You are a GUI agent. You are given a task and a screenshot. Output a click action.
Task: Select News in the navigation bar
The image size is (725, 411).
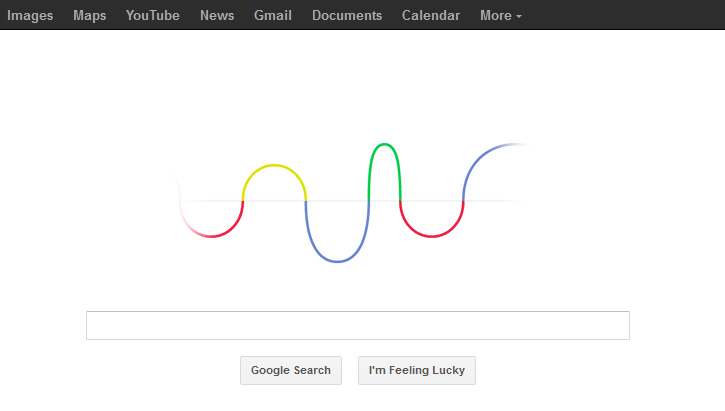[217, 15]
